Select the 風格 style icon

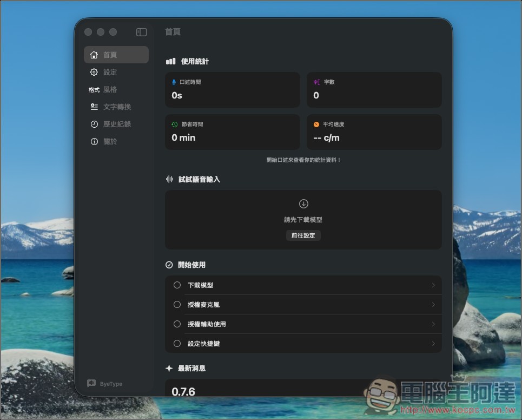(x=94, y=89)
